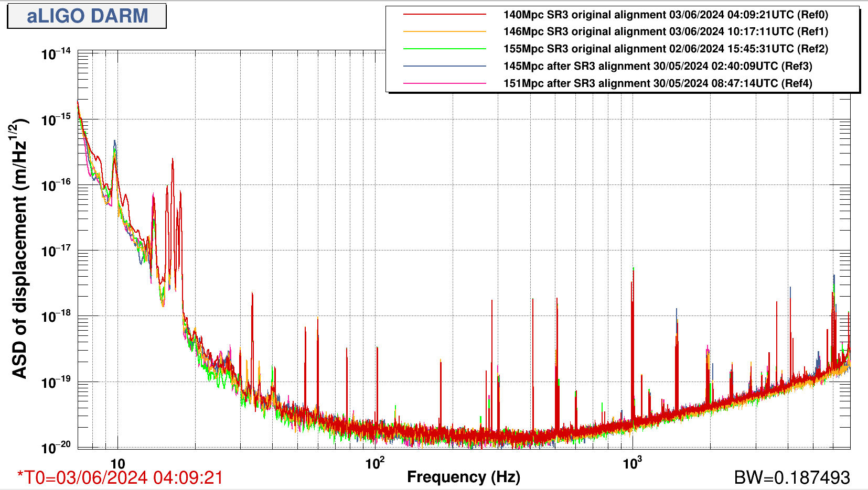868x490 pixels.
Task: Click the 10^2 x-axis tick label
Action: click(375, 463)
